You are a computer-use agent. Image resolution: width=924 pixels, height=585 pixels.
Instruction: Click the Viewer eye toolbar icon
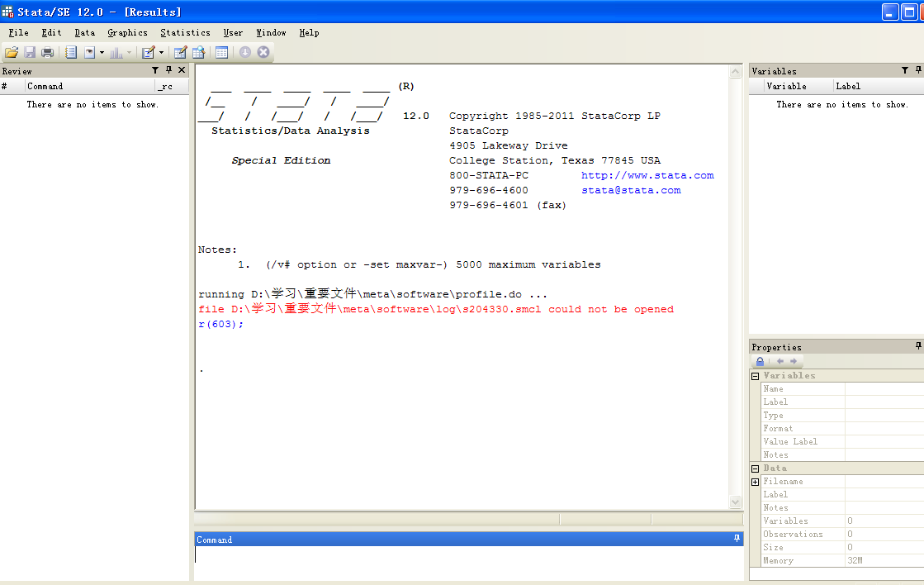click(89, 53)
